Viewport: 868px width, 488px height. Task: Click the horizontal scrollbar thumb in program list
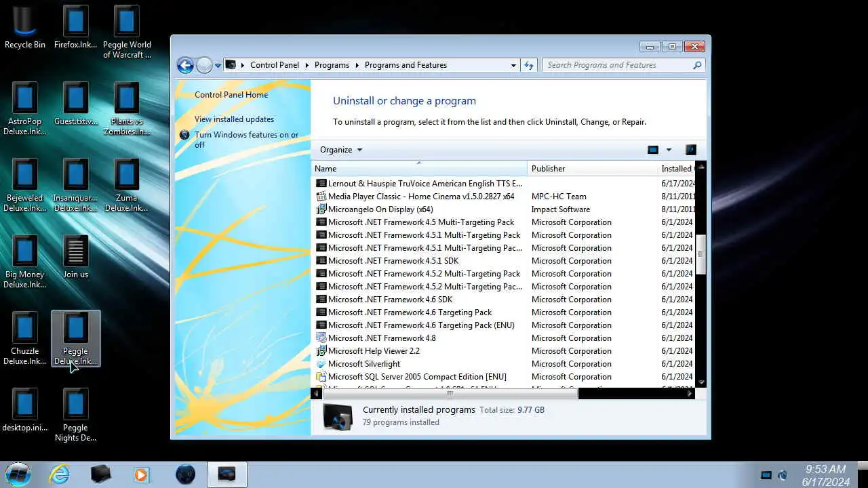450,393
